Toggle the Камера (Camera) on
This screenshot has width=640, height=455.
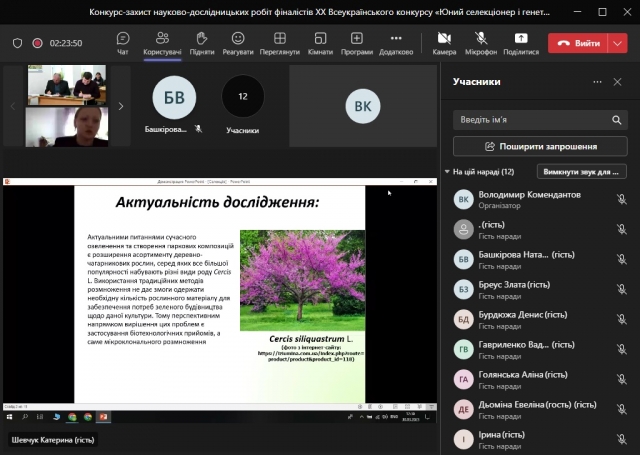(444, 42)
